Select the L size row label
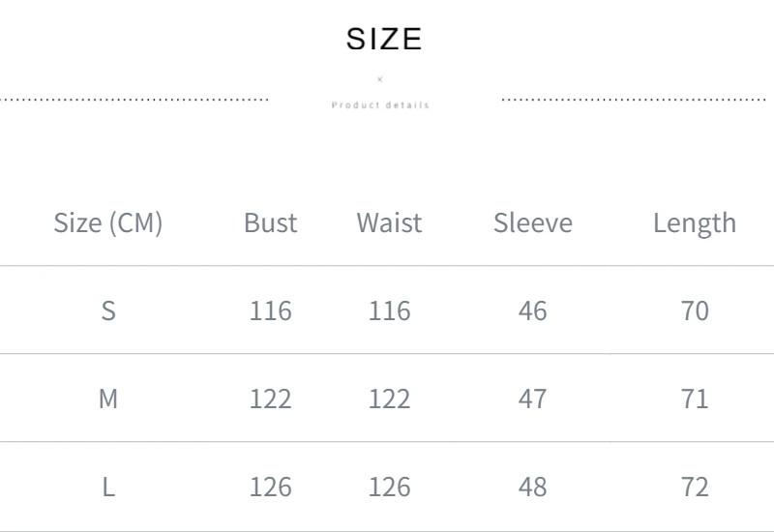 point(108,487)
